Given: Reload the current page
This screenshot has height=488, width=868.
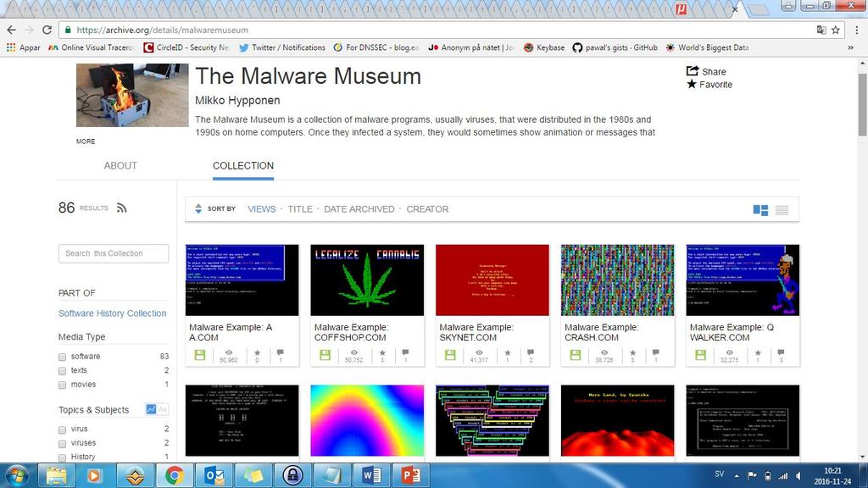Looking at the screenshot, I should pyautogui.click(x=47, y=30).
